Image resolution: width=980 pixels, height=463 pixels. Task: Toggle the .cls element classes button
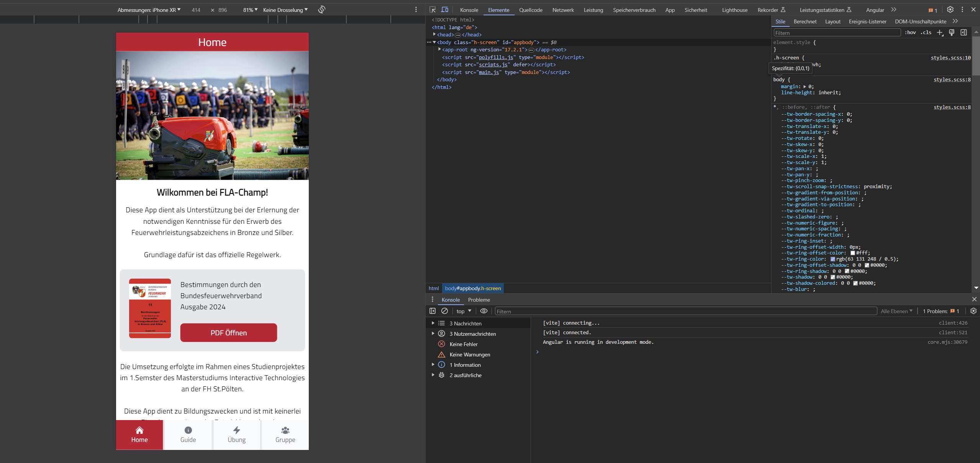[926, 33]
